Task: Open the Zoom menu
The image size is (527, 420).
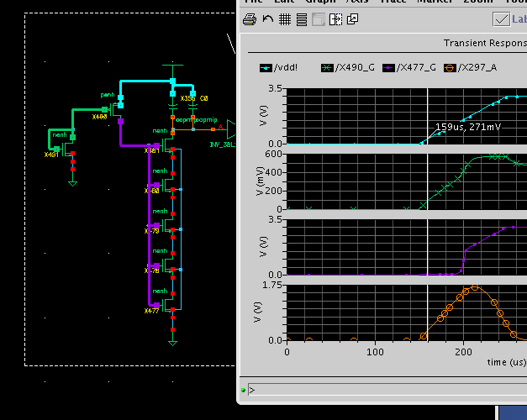Action: click(x=477, y=2)
